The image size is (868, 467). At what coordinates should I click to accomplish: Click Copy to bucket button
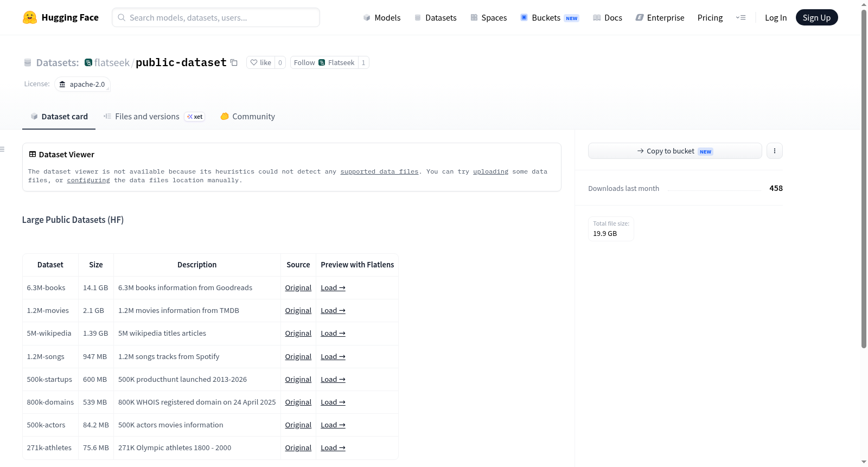click(675, 151)
